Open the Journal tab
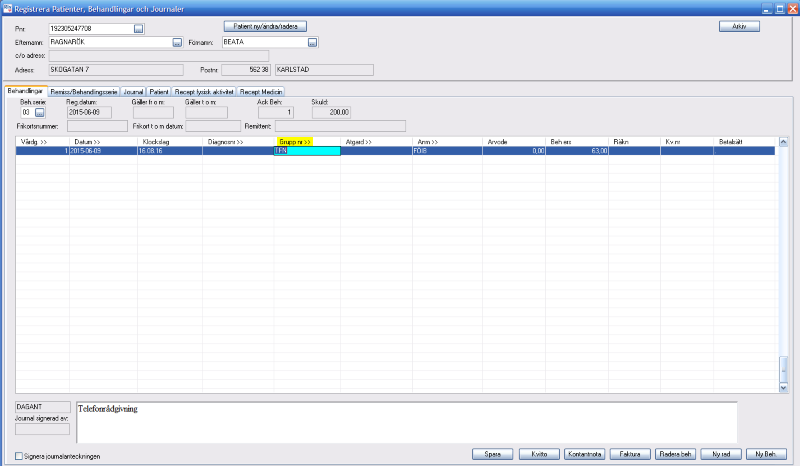The width and height of the screenshot is (800, 466). point(133,92)
